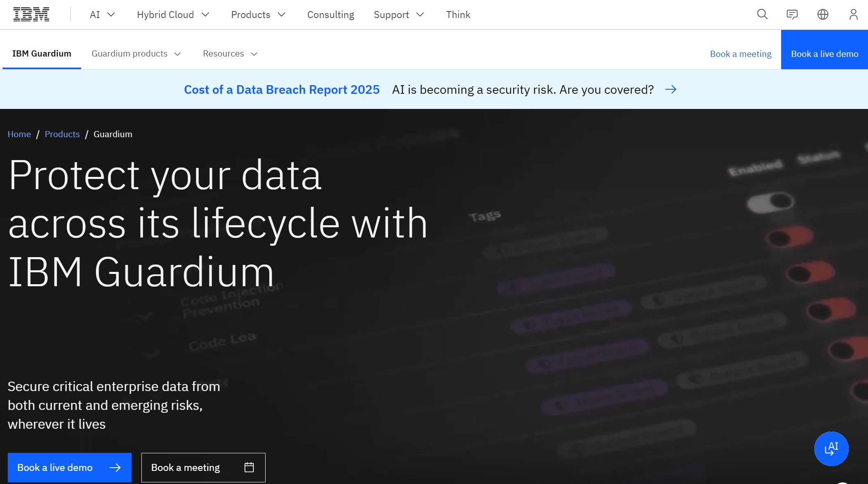Click the Products breadcrumb link
Viewport: 868px width, 484px height.
(62, 134)
